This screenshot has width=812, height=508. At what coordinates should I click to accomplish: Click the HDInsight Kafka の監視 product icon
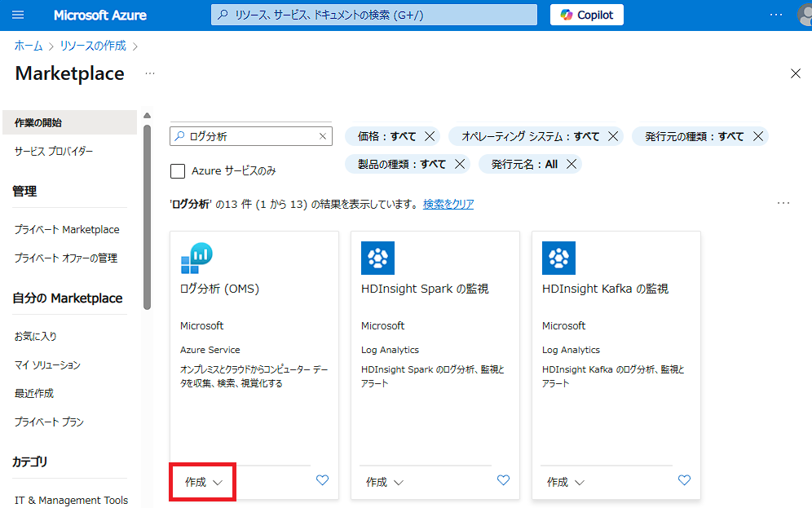(559, 257)
